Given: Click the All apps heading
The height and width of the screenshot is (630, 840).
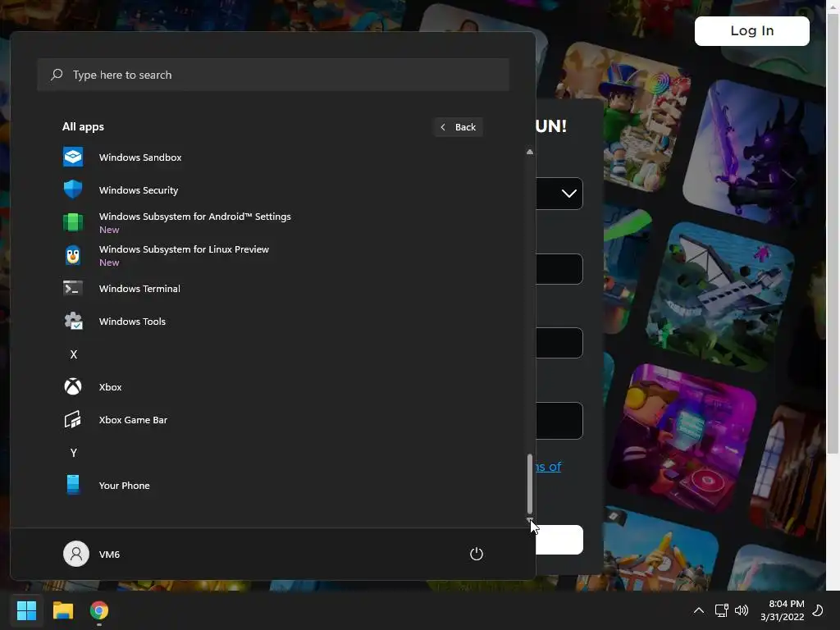Looking at the screenshot, I should [83, 126].
